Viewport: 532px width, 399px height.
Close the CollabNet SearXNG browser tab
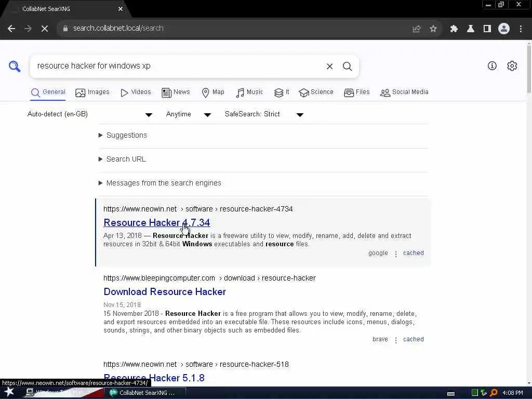point(121,9)
